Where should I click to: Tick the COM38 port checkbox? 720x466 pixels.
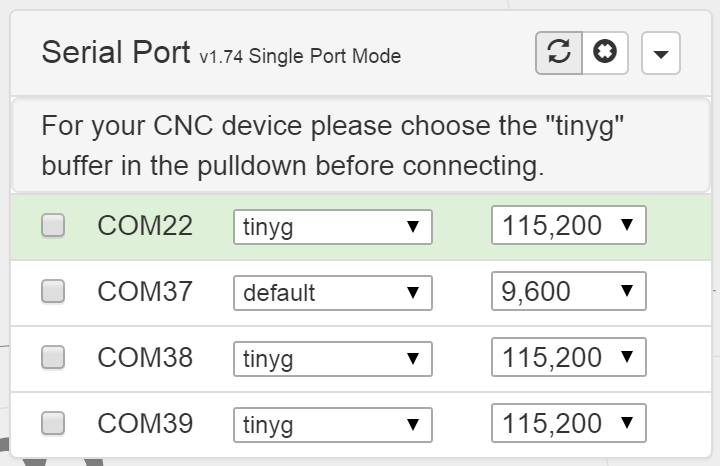[53, 357]
